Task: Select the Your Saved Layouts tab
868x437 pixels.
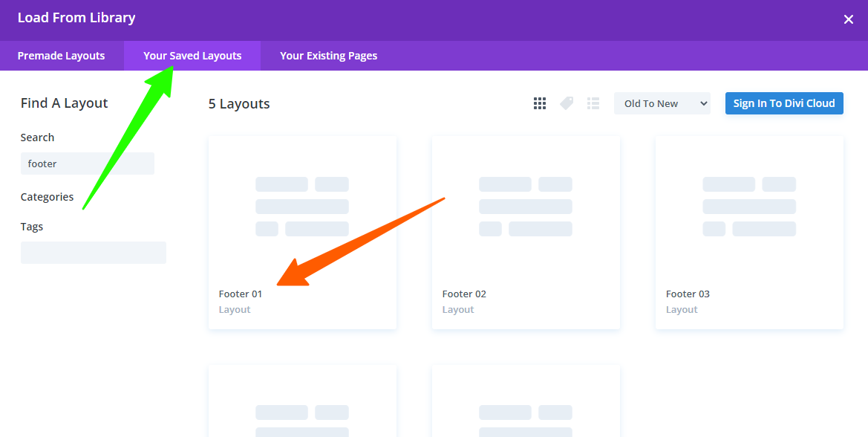Action: tap(192, 56)
